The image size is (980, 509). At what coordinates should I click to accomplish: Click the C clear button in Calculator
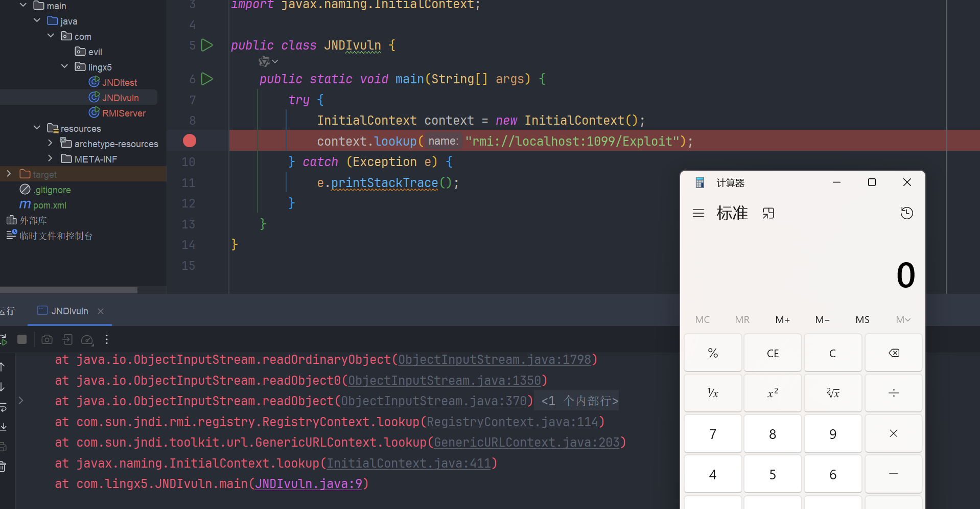tap(833, 353)
